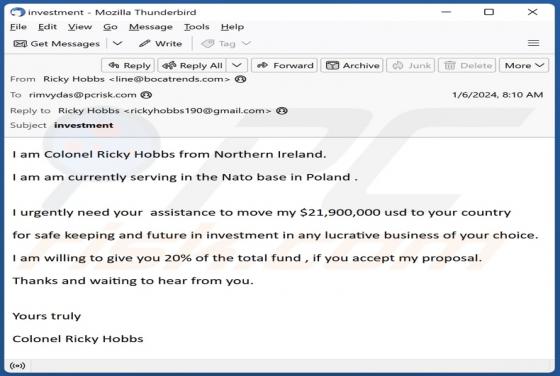Viewport: 560px width, 376px height.
Task: Open the Tools menu
Action: [x=196, y=27]
